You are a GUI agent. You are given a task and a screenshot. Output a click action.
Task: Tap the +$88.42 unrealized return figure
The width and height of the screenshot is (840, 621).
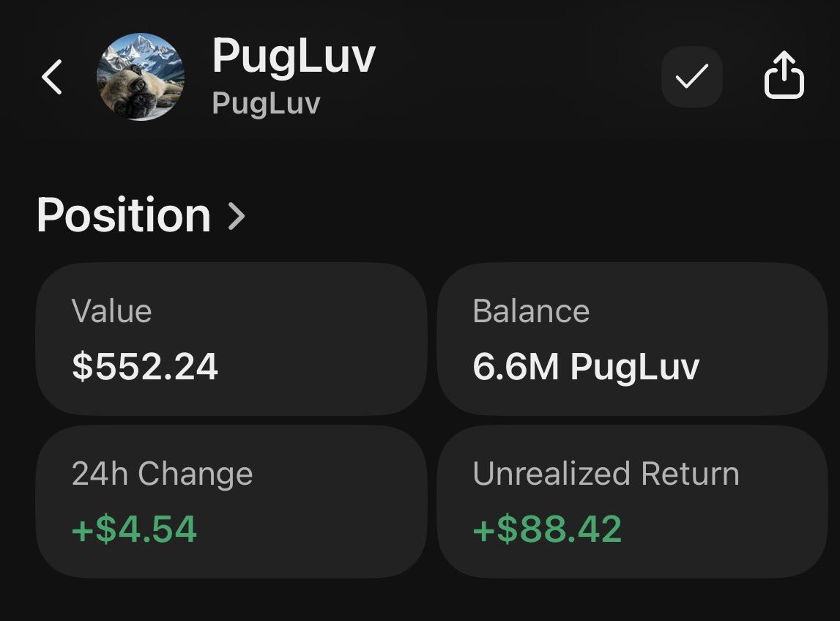click(x=547, y=529)
